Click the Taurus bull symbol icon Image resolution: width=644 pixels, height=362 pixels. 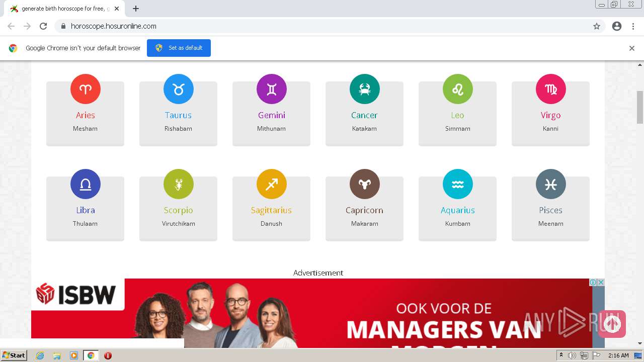pos(179,89)
